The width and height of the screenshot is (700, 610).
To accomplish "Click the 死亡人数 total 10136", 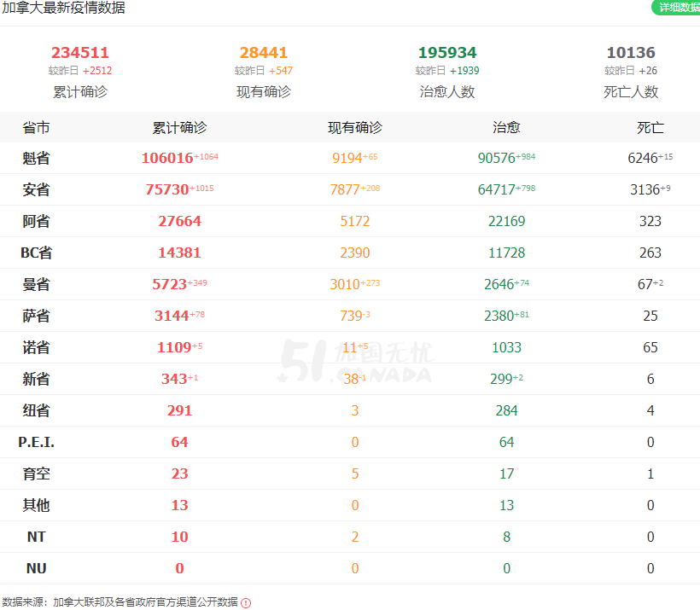I will [631, 53].
